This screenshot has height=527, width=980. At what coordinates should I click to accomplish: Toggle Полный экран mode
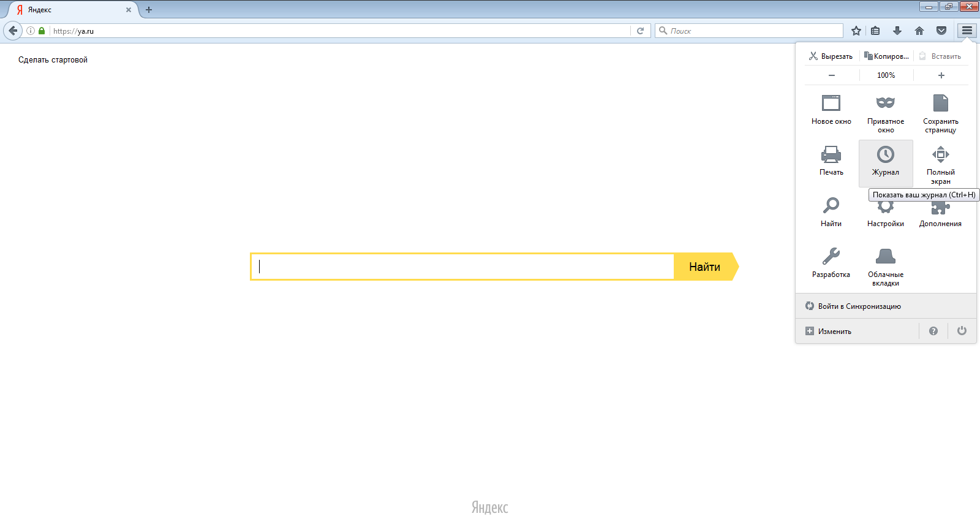[x=941, y=164]
